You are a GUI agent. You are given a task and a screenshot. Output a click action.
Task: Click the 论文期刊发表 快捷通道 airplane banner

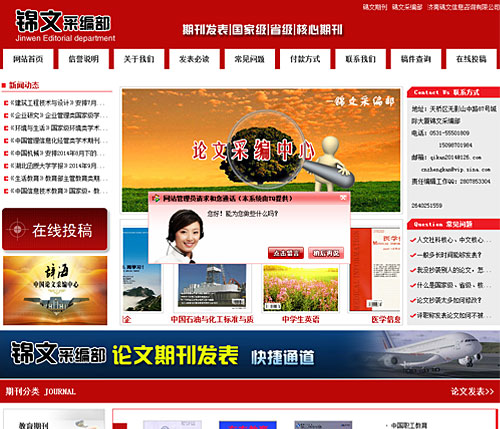click(x=250, y=354)
